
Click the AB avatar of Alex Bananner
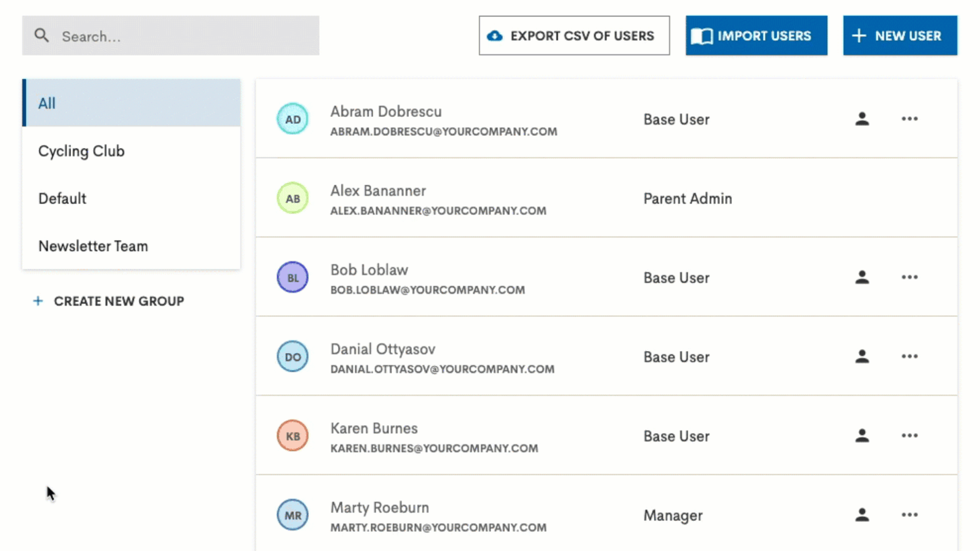[293, 199]
